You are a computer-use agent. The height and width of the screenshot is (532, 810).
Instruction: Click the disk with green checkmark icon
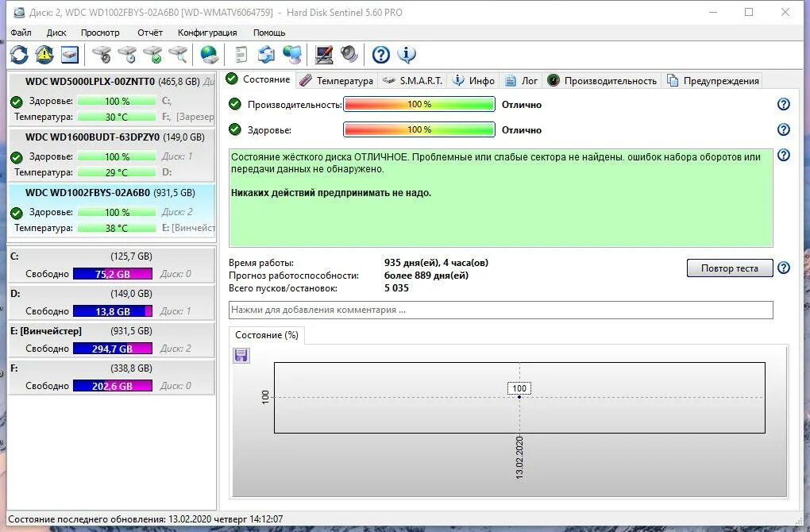(x=152, y=54)
